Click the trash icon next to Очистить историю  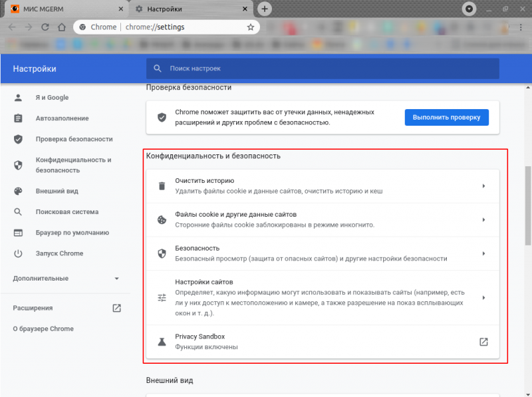[161, 186]
